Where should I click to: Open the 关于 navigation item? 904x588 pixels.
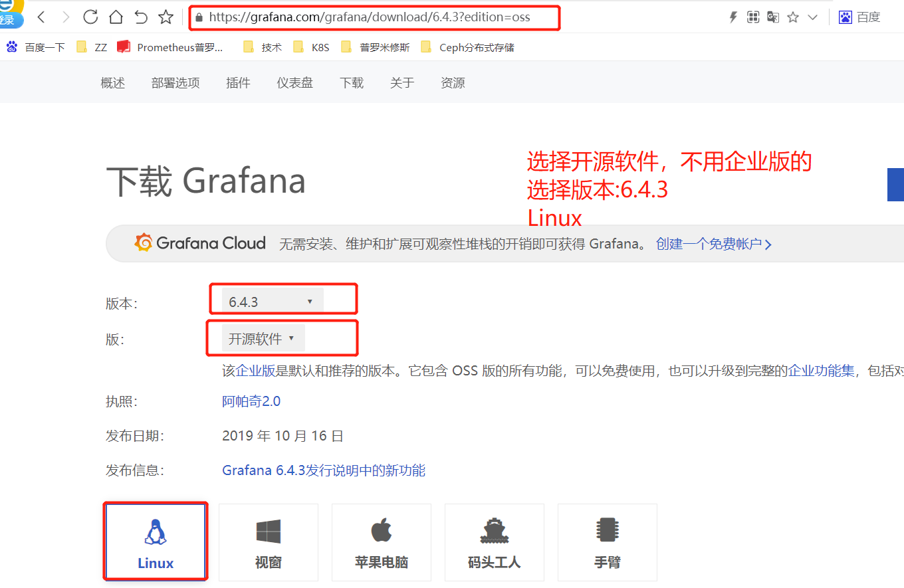(x=402, y=83)
